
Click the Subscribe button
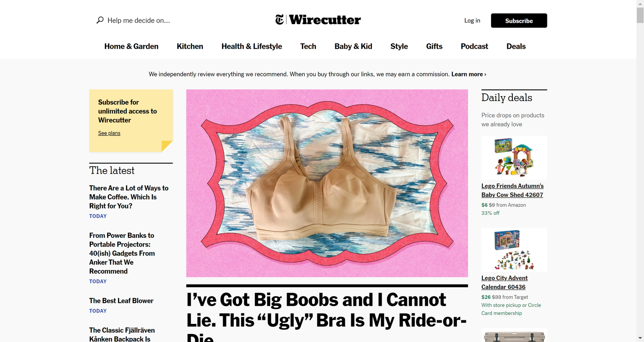point(519,21)
